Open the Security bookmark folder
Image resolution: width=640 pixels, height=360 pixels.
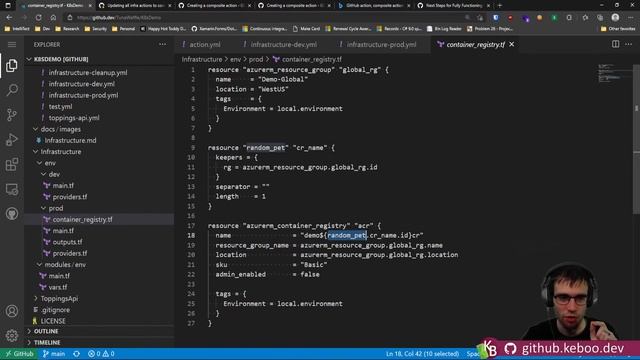click(x=96, y=29)
